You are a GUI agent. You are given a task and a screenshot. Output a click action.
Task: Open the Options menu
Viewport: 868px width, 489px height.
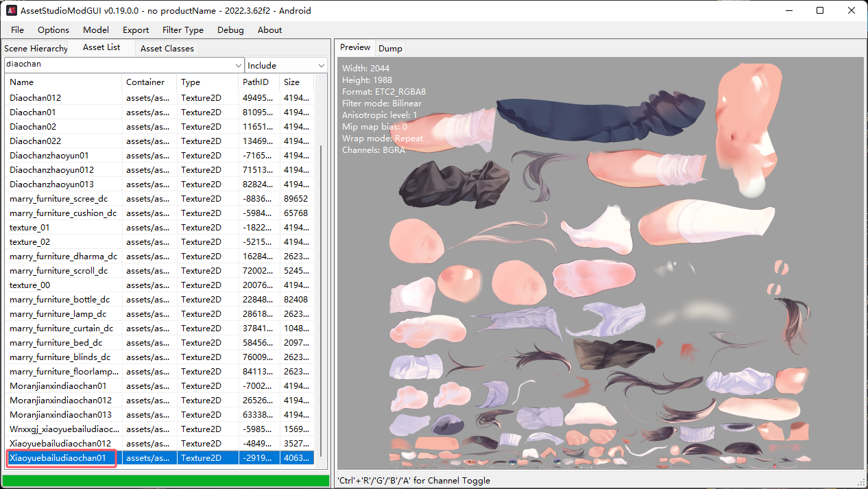coord(53,30)
